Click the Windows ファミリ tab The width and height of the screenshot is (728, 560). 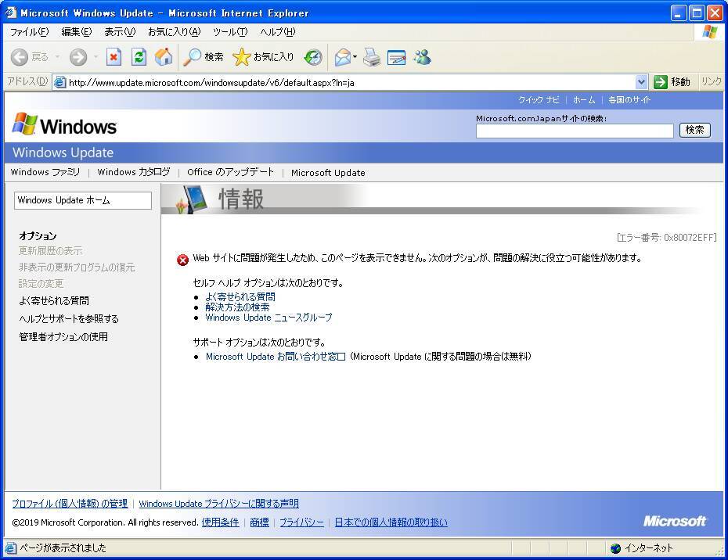pos(45,172)
